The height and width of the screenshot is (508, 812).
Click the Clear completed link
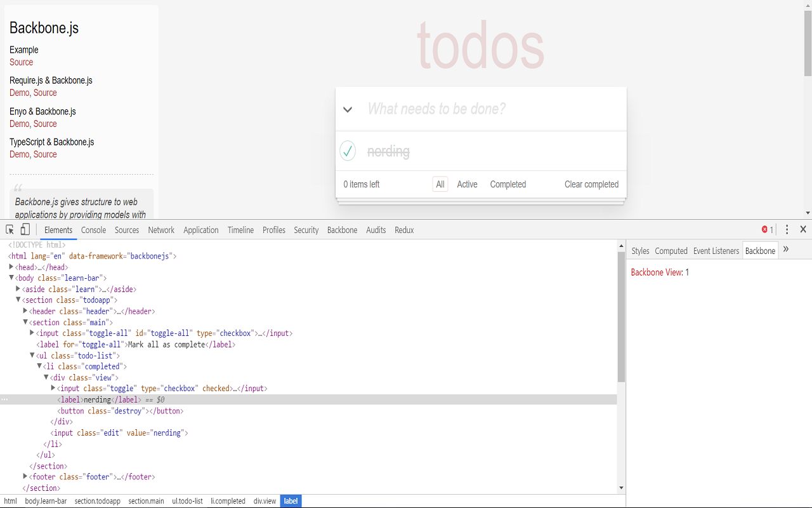pyautogui.click(x=591, y=184)
